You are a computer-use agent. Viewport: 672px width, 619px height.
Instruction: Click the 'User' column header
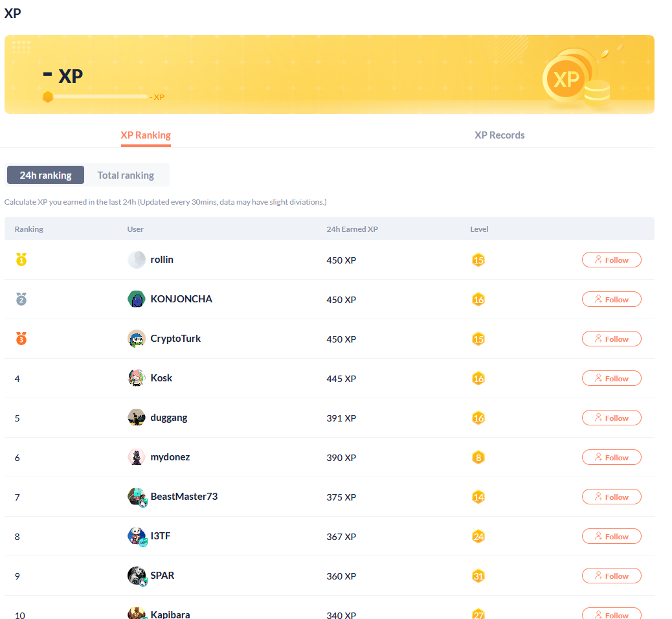(135, 229)
